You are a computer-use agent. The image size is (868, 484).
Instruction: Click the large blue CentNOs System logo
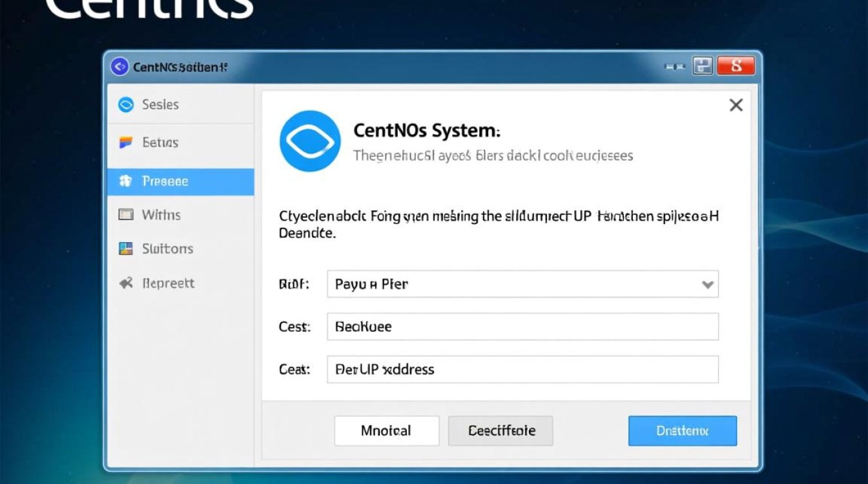coord(310,141)
